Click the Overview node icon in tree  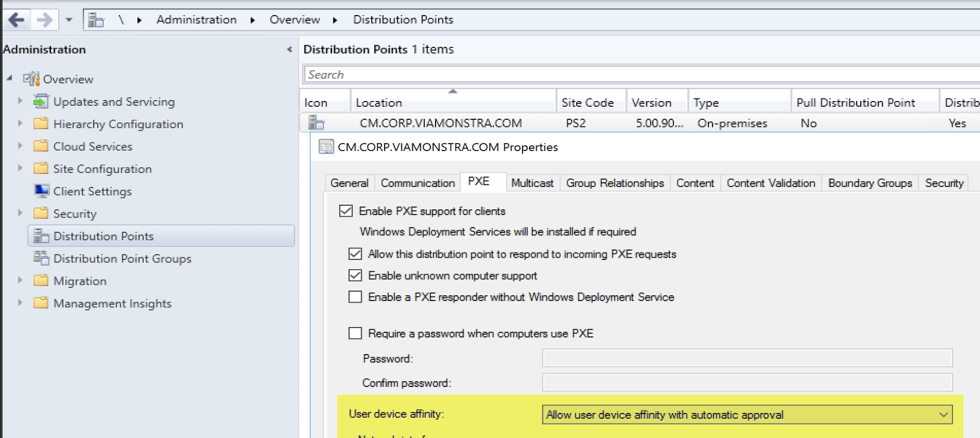tap(31, 79)
